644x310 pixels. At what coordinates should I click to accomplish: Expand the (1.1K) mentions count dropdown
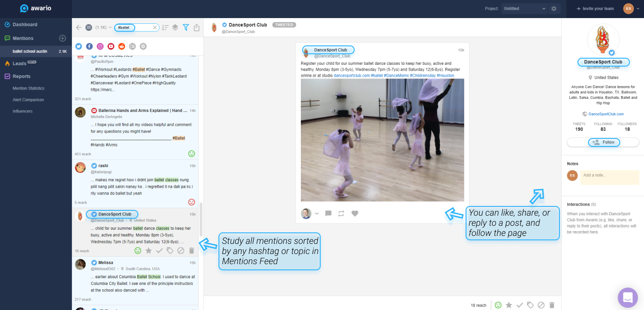[x=104, y=27]
